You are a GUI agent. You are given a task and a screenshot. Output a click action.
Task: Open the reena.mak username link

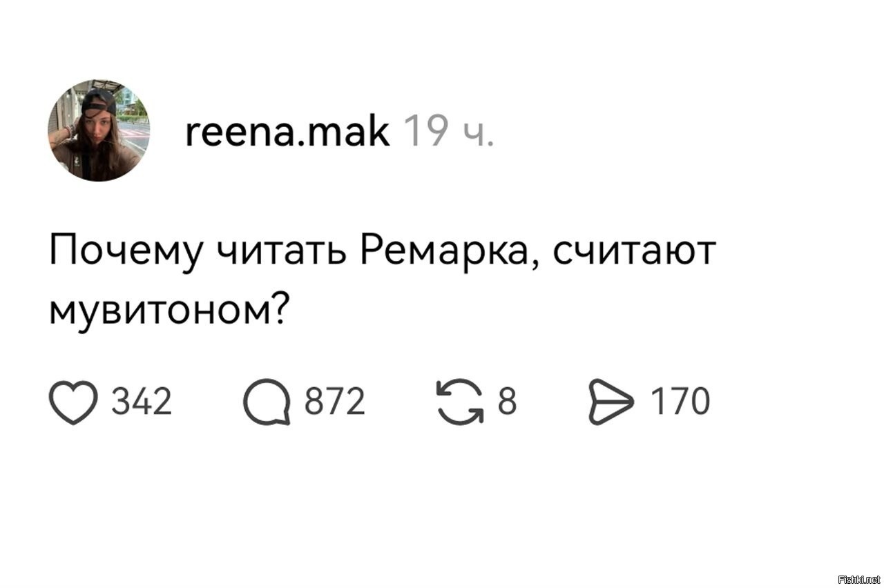point(287,130)
